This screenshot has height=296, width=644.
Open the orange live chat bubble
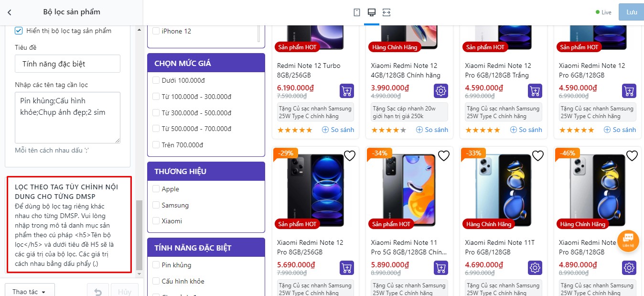pyautogui.click(x=628, y=241)
